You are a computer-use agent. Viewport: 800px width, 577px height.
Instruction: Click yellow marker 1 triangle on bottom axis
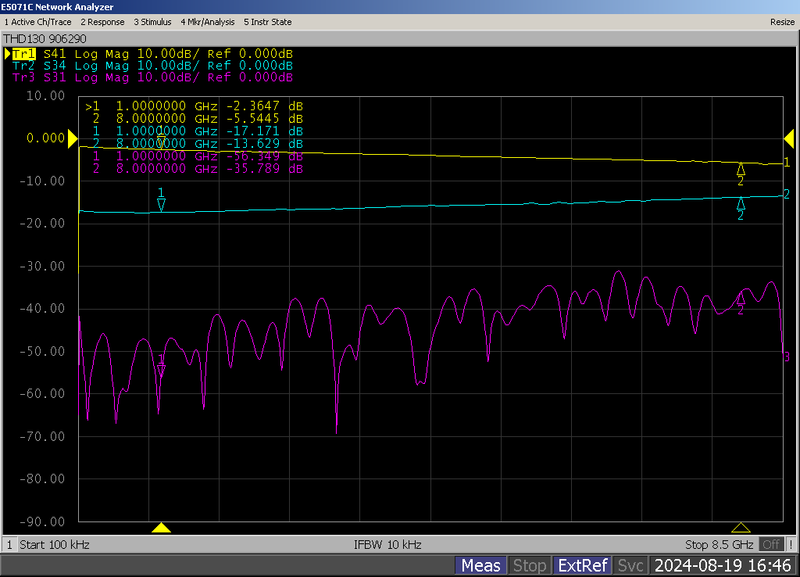pyautogui.click(x=160, y=527)
